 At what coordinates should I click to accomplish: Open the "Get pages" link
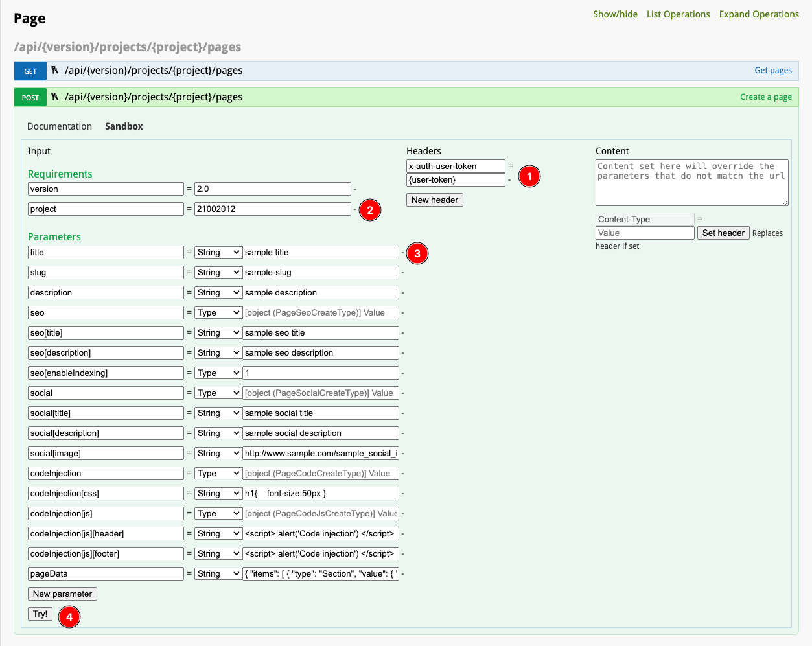[772, 70]
